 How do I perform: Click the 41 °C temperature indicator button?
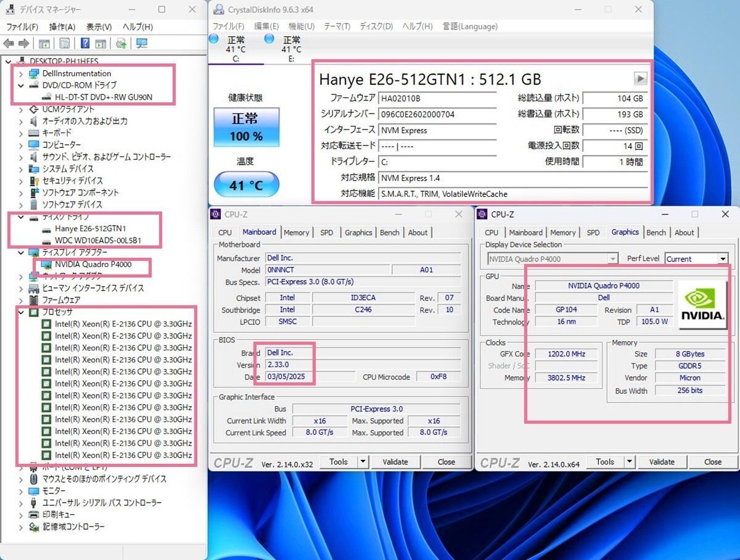tap(246, 185)
